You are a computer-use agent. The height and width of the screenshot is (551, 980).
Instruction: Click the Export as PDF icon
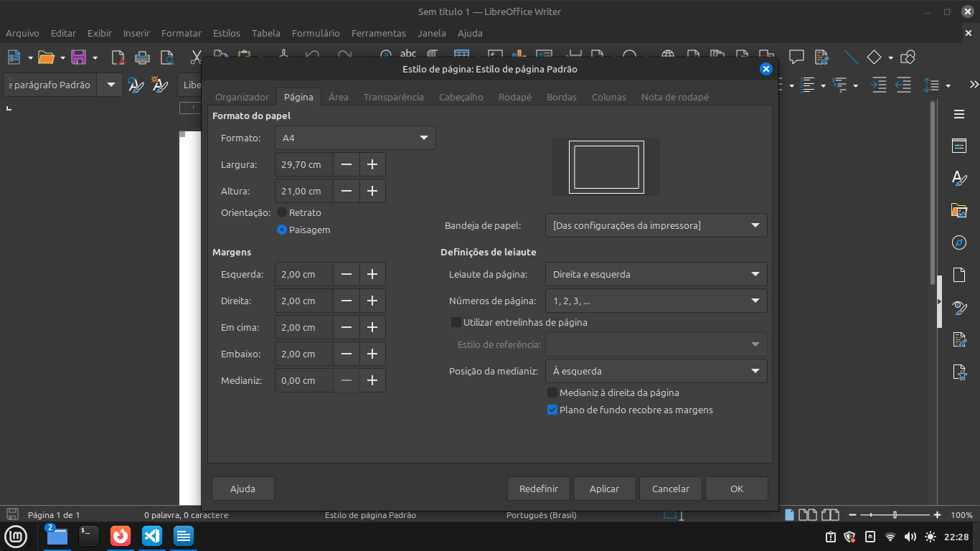118,57
